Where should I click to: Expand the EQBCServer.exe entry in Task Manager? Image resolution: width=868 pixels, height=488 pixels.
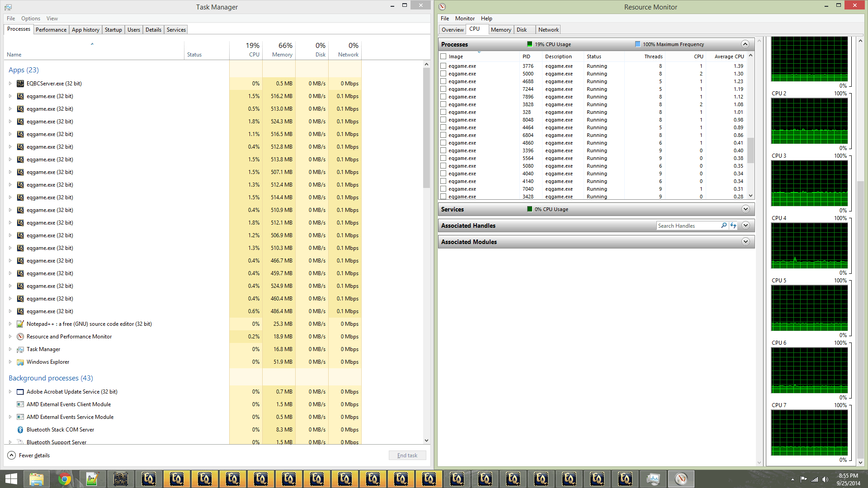[x=10, y=84]
